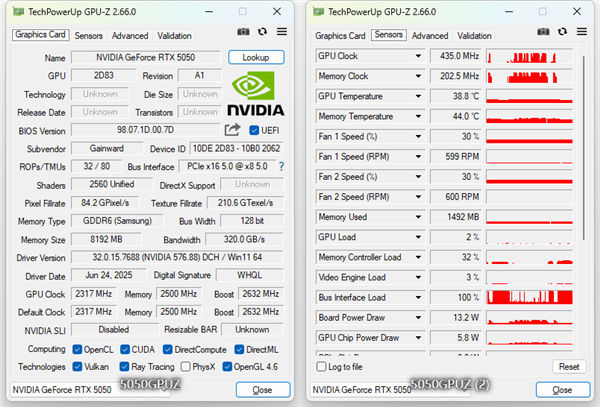Click the Reset button
This screenshot has width=600, height=407.
(569, 367)
